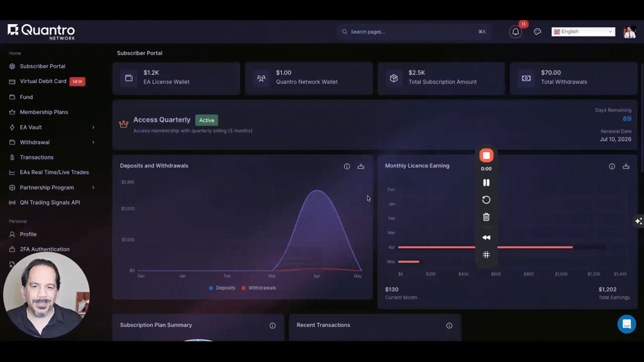Click the Quantro Network logo
The width and height of the screenshot is (644, 362).
[41, 31]
